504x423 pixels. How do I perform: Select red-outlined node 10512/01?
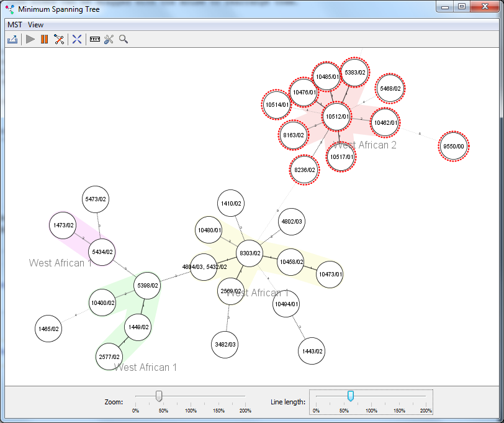[x=337, y=116]
